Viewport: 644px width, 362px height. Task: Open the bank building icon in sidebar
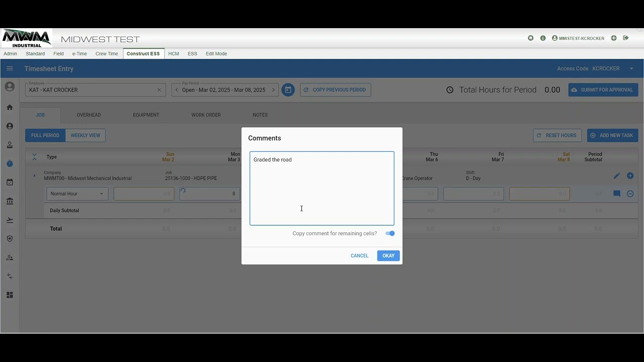pos(10,201)
